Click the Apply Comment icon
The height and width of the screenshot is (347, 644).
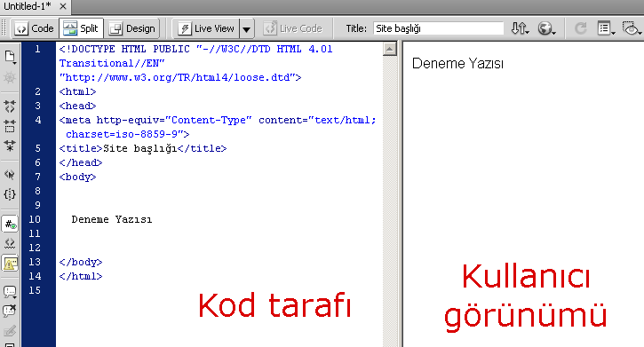tap(10, 292)
